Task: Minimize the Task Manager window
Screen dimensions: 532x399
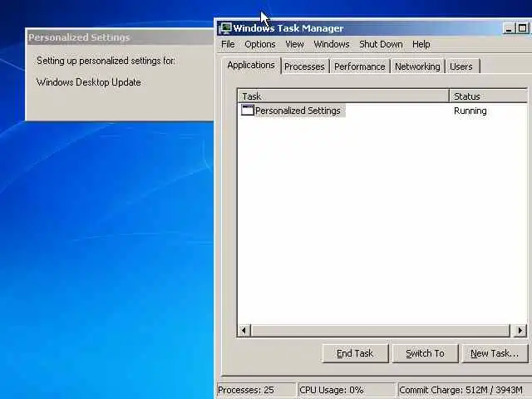Action: click(x=509, y=28)
